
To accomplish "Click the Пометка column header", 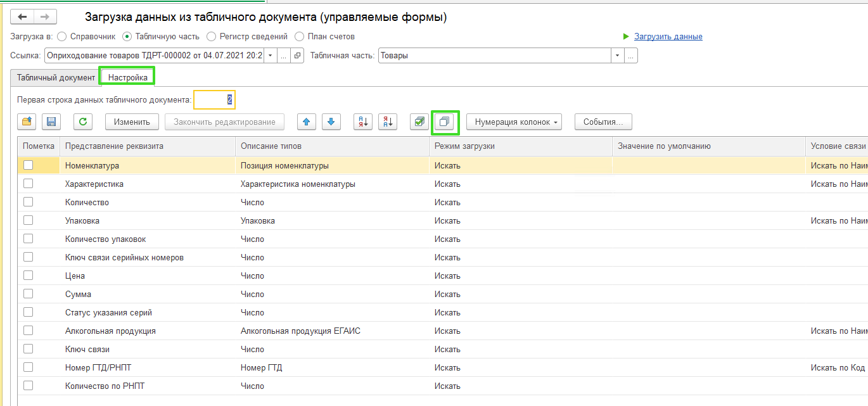I will point(39,146).
